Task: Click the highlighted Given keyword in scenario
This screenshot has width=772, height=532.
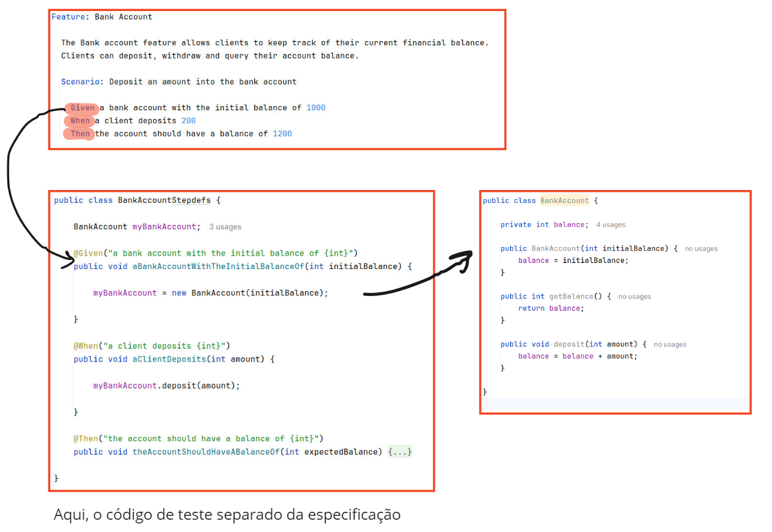Action: (x=83, y=108)
